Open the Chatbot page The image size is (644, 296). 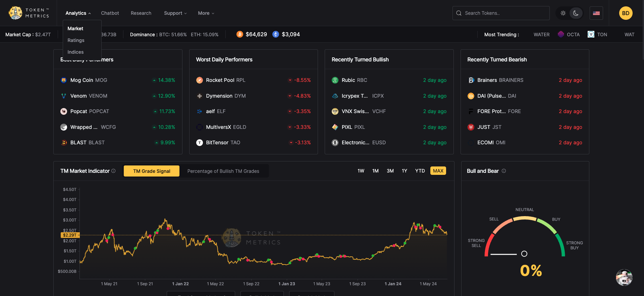pyautogui.click(x=110, y=13)
